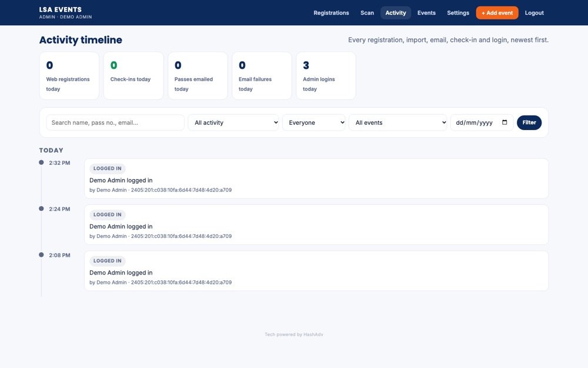Click the LSA EVENTS logo title
The width and height of the screenshot is (588, 368).
61,9
